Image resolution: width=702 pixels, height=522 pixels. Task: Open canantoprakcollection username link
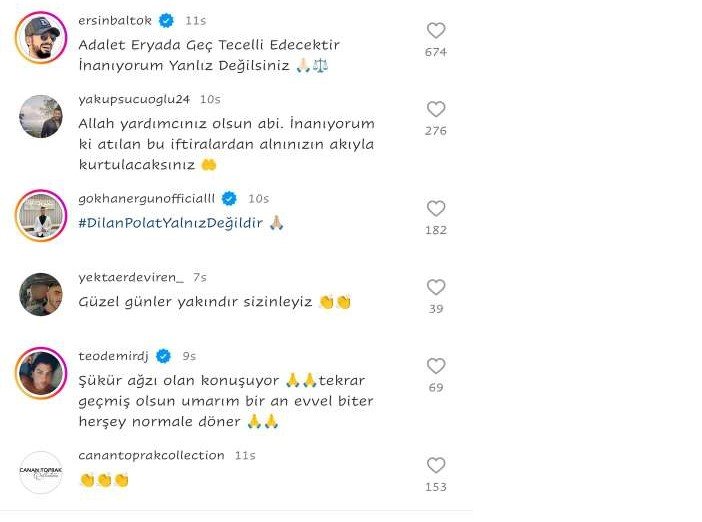pos(151,455)
